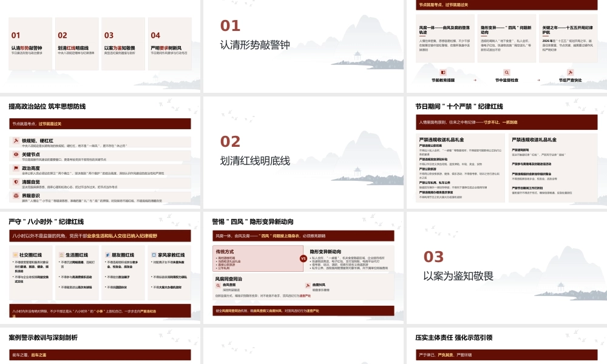Click the arrow after 节中监督检查
Image resolution: width=607 pixels, height=364 pixels.
click(538, 81)
